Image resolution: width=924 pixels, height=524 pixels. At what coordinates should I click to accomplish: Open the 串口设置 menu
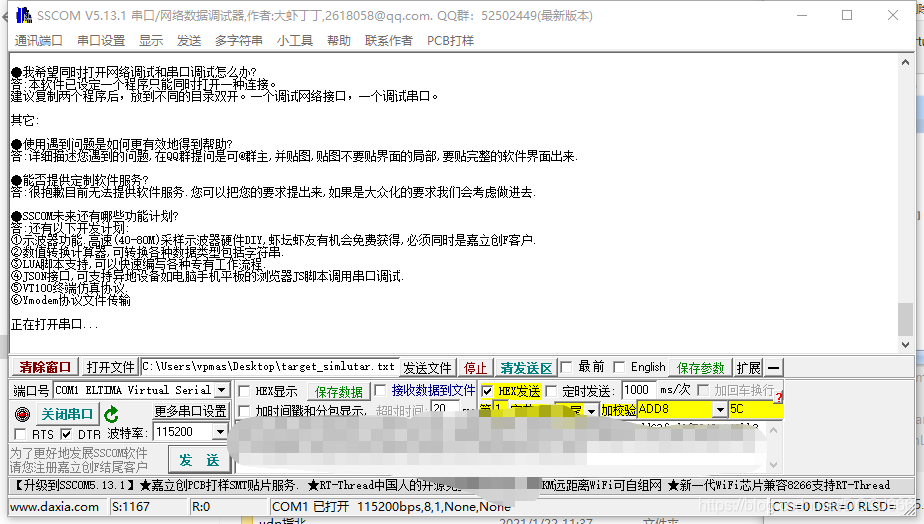tap(101, 41)
